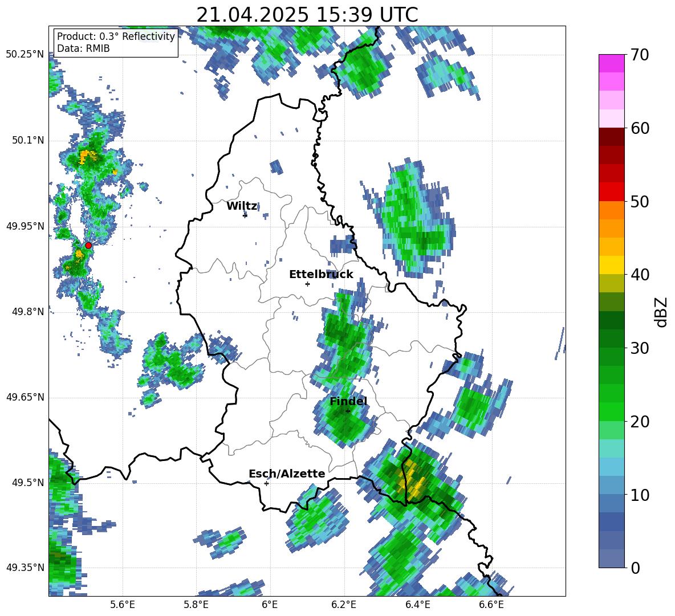The height and width of the screenshot is (616, 675).
Task: Click the 6°E longitude label
Action: tap(270, 605)
